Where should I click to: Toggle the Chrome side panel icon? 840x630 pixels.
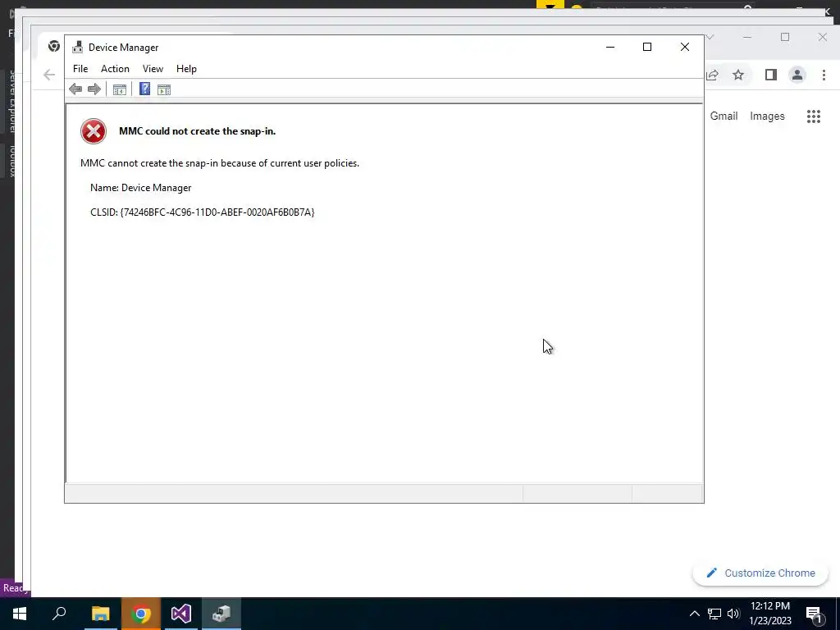pyautogui.click(x=771, y=75)
